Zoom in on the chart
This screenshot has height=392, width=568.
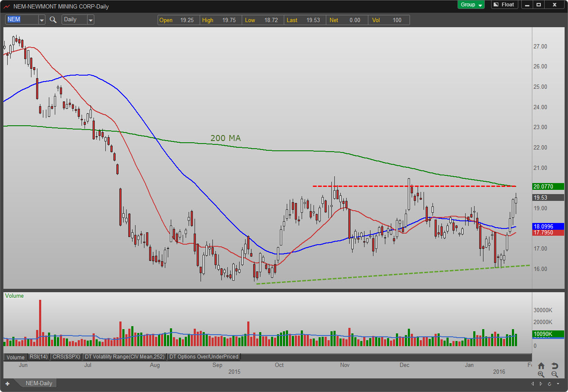tap(541, 374)
